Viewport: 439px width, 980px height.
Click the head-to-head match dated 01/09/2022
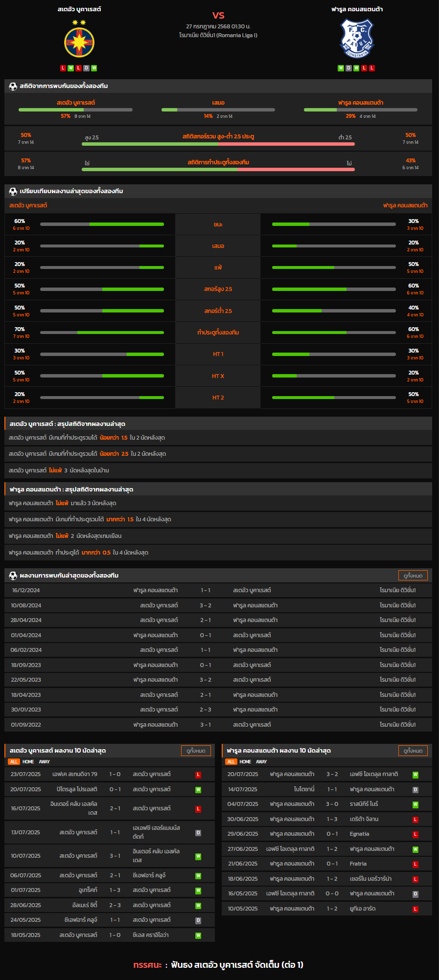click(x=218, y=725)
